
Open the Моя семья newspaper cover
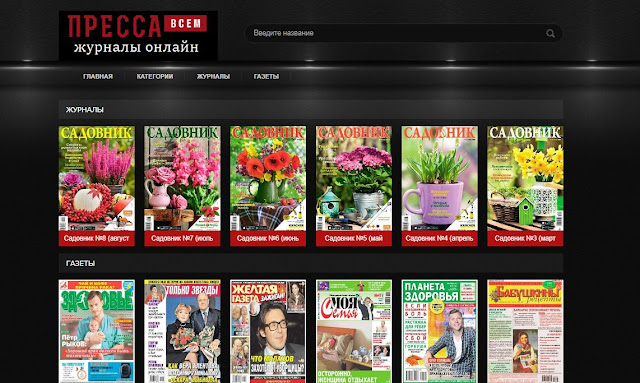point(353,331)
